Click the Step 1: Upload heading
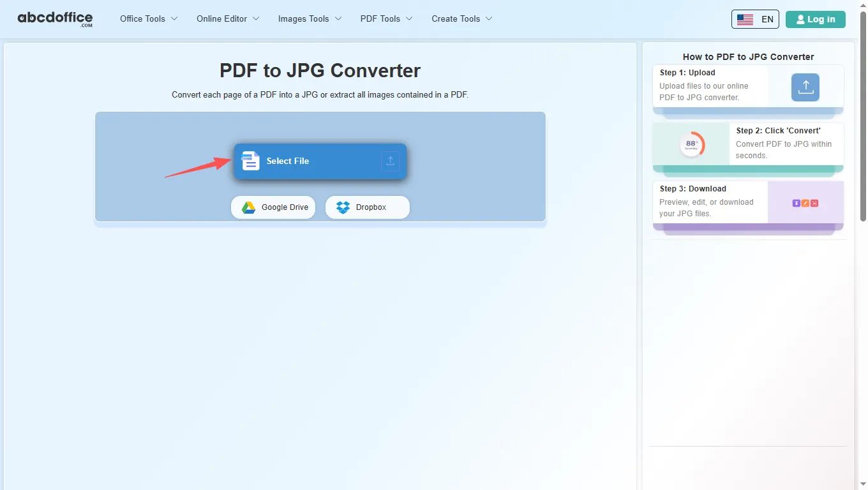This screenshot has height=490, width=868. pyautogui.click(x=687, y=73)
